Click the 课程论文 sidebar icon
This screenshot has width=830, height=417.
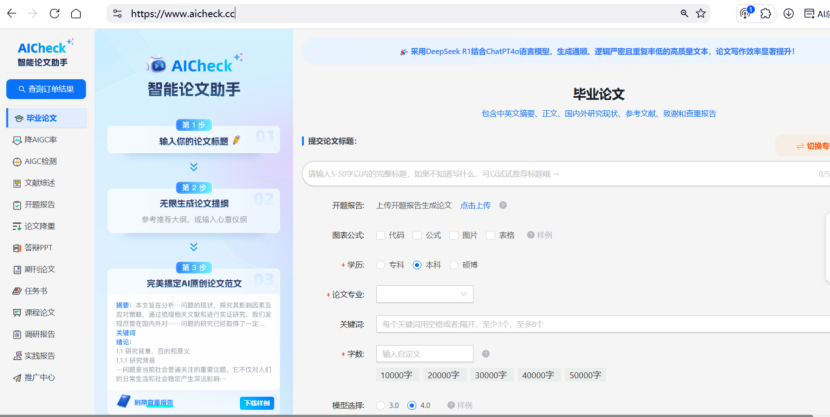tap(16, 313)
